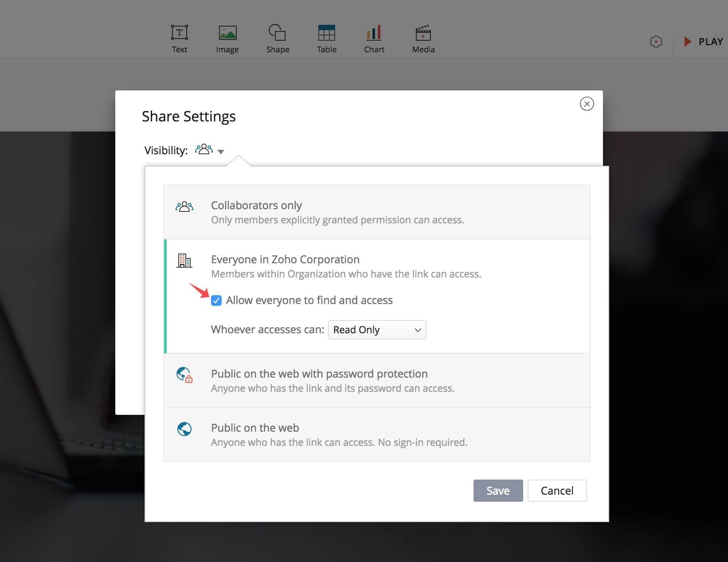Open the Read Only permission dropdown
This screenshot has height=562, width=728.
(x=377, y=330)
